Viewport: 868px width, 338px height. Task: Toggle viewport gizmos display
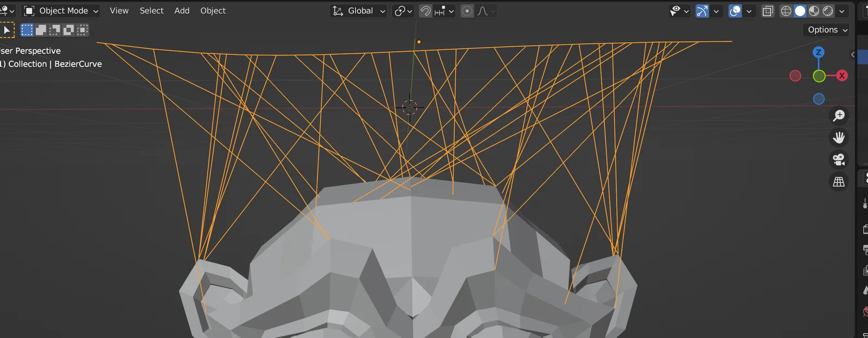(702, 11)
